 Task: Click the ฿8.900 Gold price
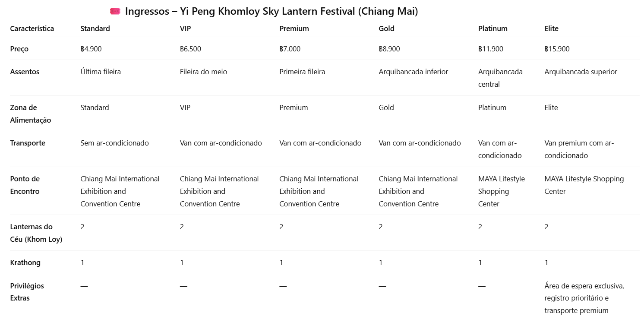pos(389,49)
